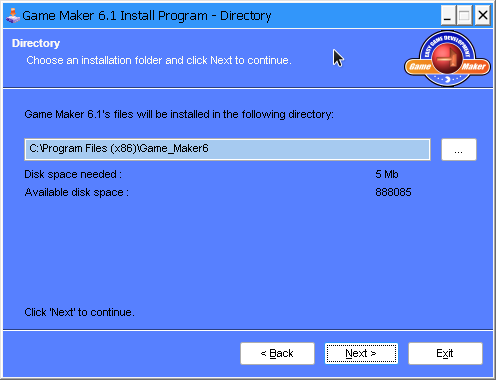Viewport: 496px width, 380px height.
Task: Click the 'Directory' heading text
Action: click(36, 43)
